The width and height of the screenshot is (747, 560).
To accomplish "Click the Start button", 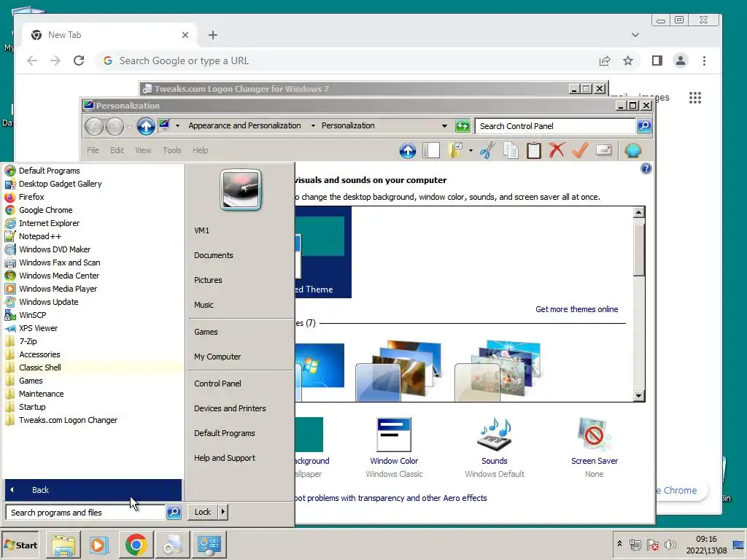I will pyautogui.click(x=20, y=545).
